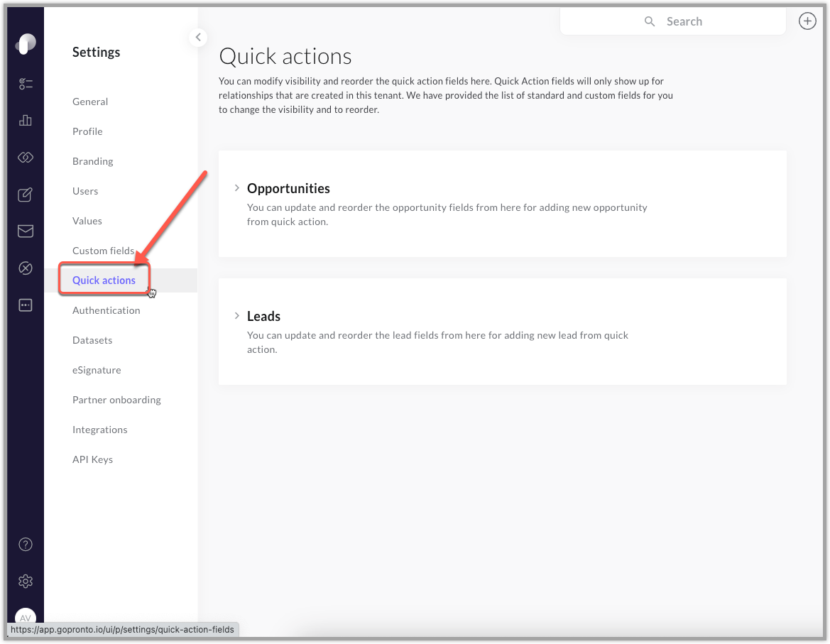Open the settings gear icon

26,581
